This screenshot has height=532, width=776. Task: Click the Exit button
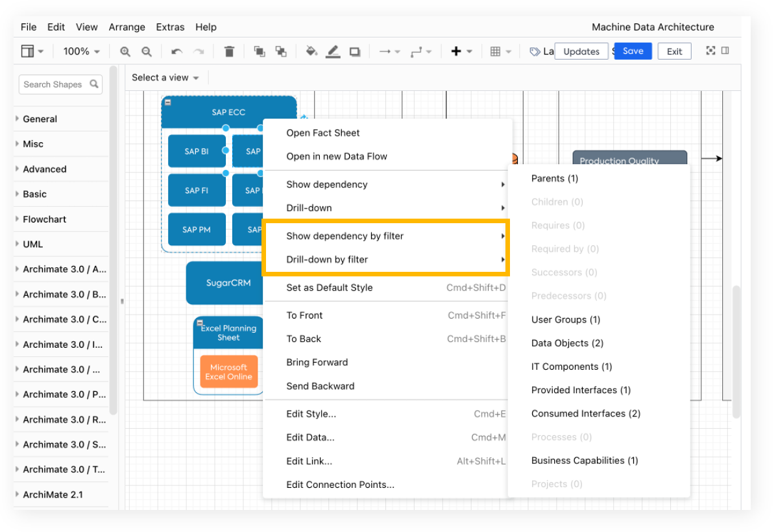click(675, 51)
